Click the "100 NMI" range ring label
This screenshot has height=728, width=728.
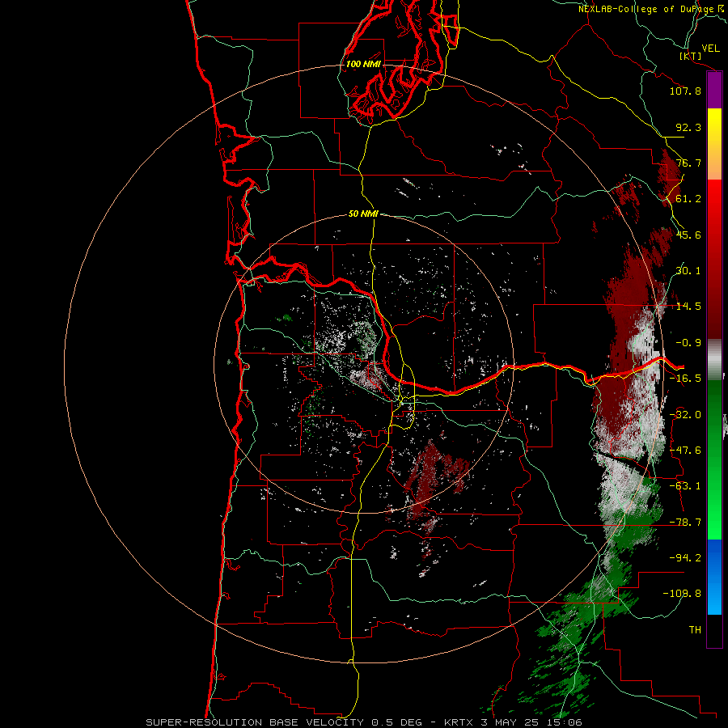click(363, 64)
